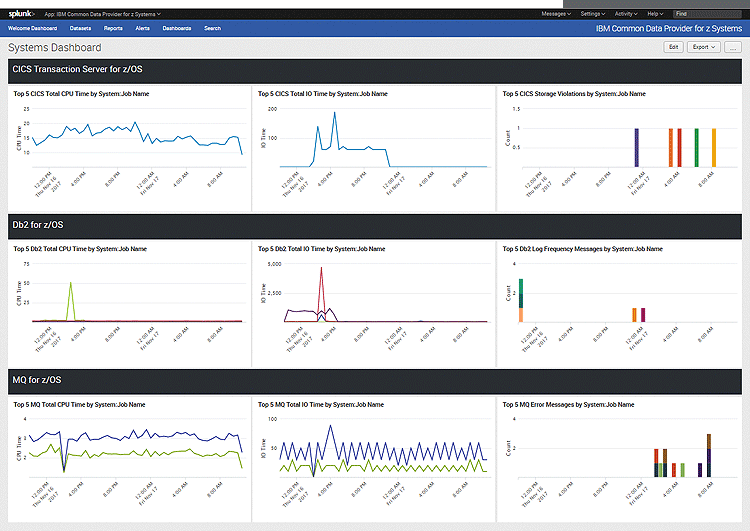Open the Datasets tab
The height and width of the screenshot is (531, 750).
pos(80,28)
